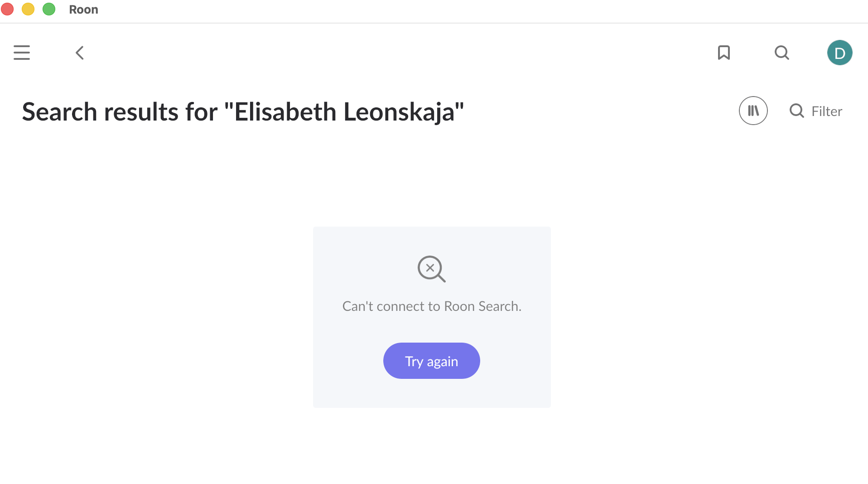Click the top search magnifier icon

pyautogui.click(x=782, y=53)
